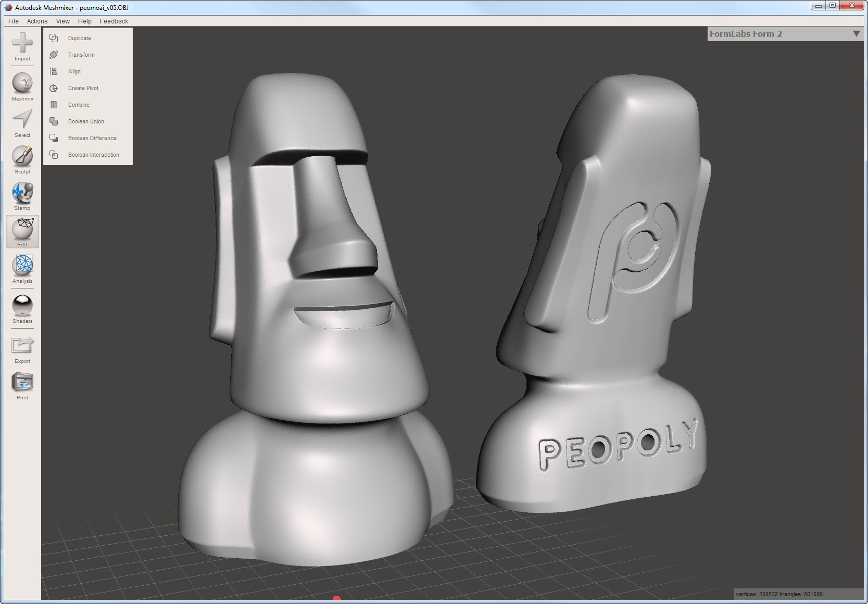
Task: Click the FormLabs Form 2 printer name
Action: tap(746, 34)
